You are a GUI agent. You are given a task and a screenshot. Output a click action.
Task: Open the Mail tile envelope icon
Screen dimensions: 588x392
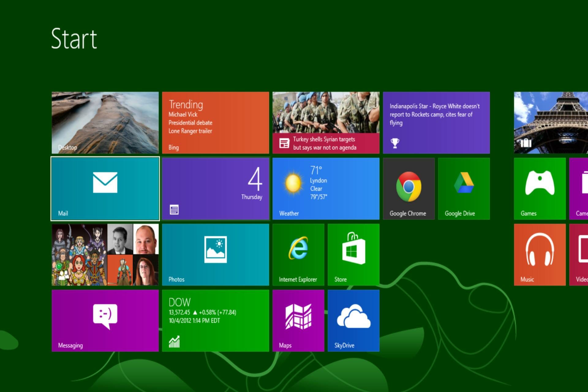click(x=105, y=183)
